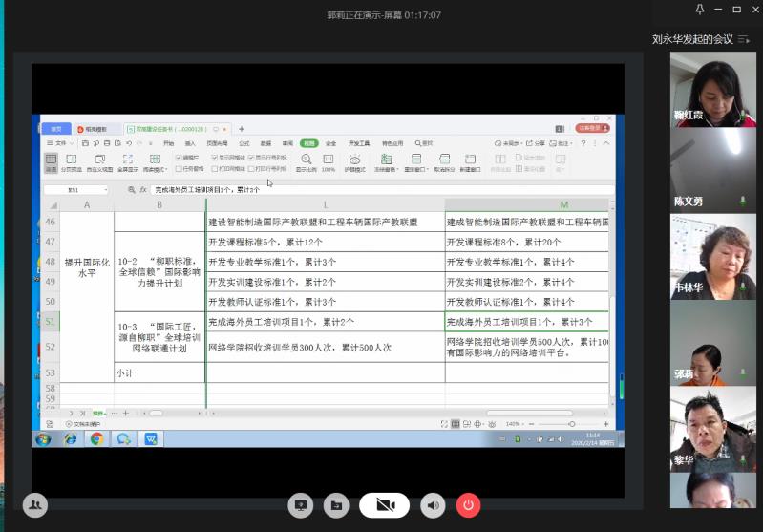Click the 新建窗口 new window icon
This screenshot has width=763, height=532.
coord(470,160)
